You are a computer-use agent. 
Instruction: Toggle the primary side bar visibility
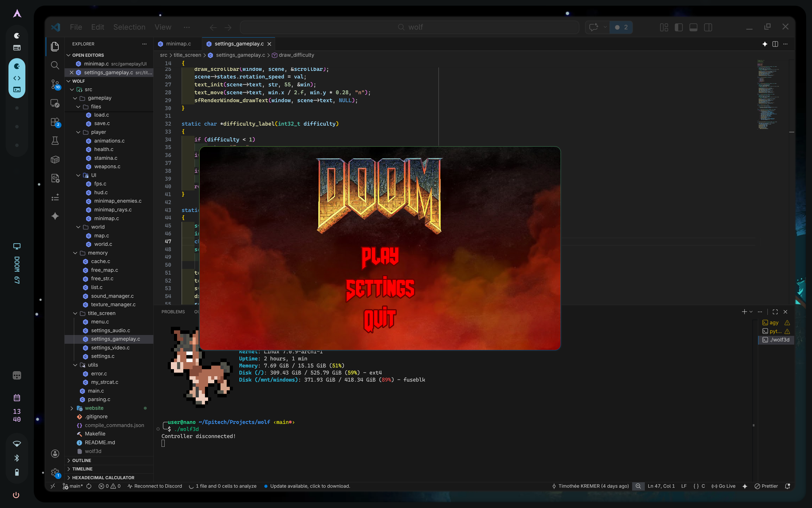pos(678,27)
